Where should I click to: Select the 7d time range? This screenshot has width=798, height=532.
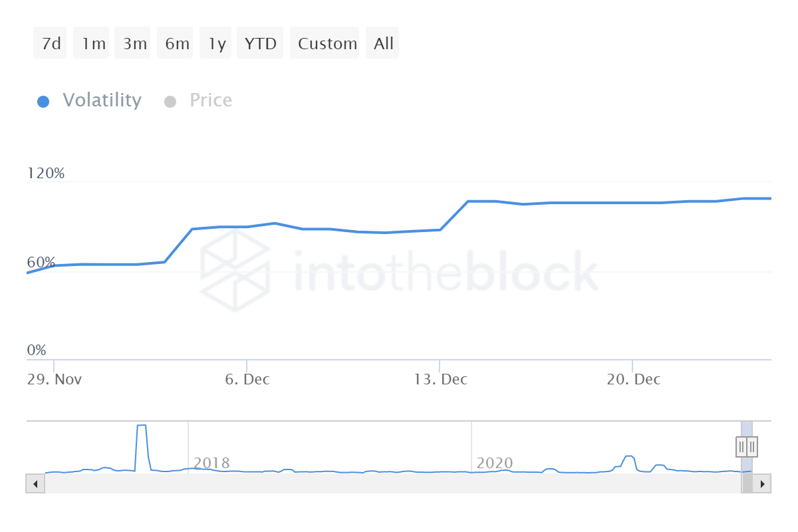point(51,43)
